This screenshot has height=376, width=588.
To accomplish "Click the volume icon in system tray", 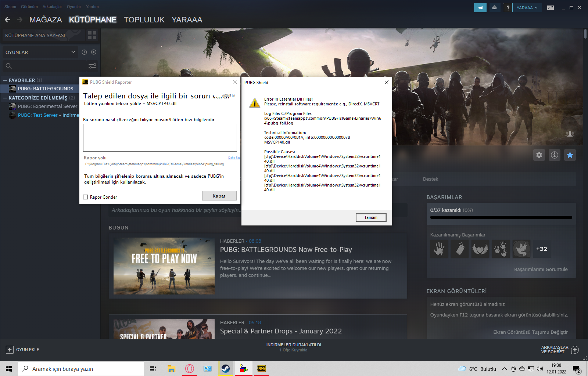I will (x=539, y=369).
